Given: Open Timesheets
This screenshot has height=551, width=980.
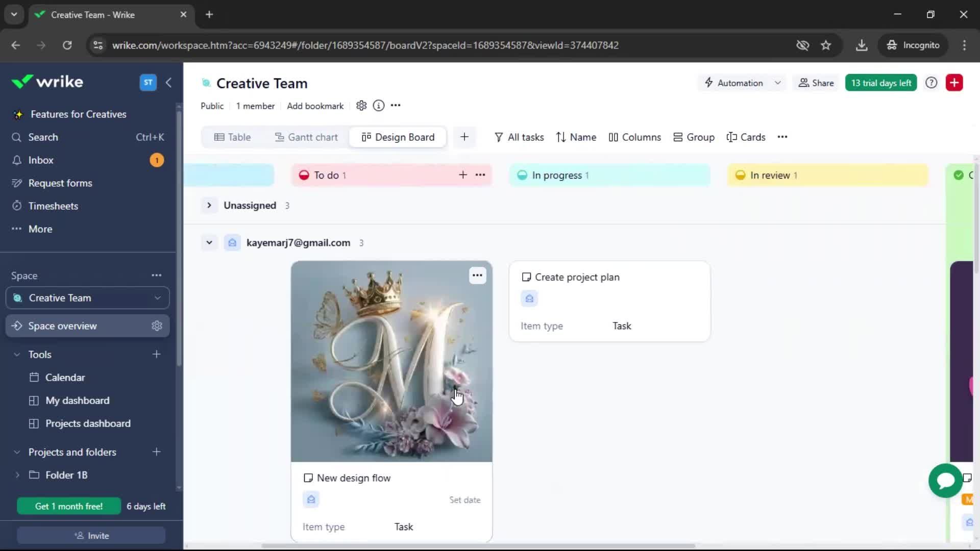Looking at the screenshot, I should (x=53, y=206).
